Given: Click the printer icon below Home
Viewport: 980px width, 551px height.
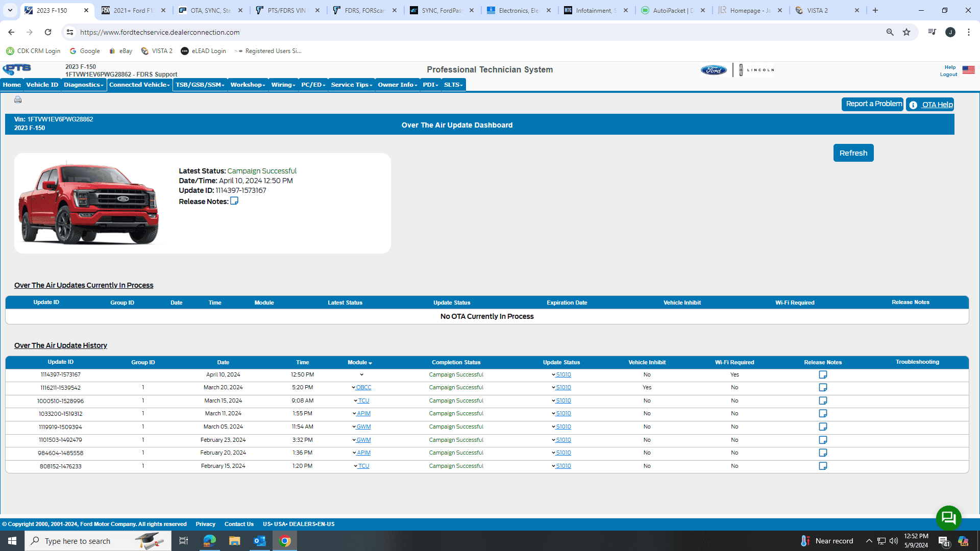Looking at the screenshot, I should (18, 99).
